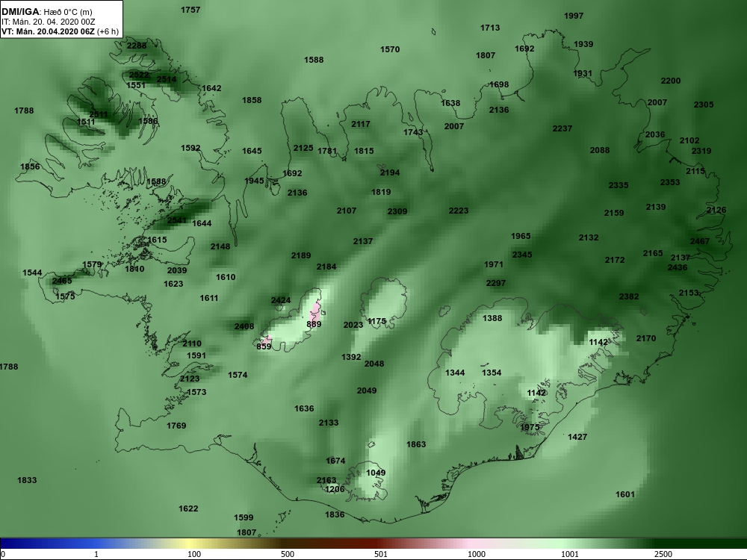The image size is (747, 560).
Task: Click the map value "2467" in the east
Action: pos(700,241)
